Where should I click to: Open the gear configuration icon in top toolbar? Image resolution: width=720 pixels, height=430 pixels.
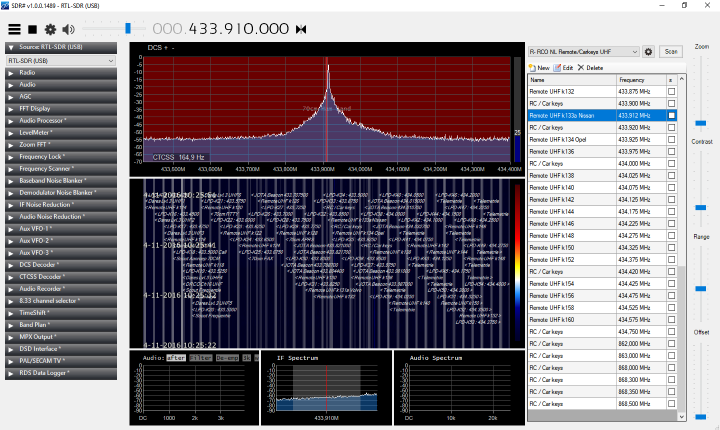(x=50, y=29)
